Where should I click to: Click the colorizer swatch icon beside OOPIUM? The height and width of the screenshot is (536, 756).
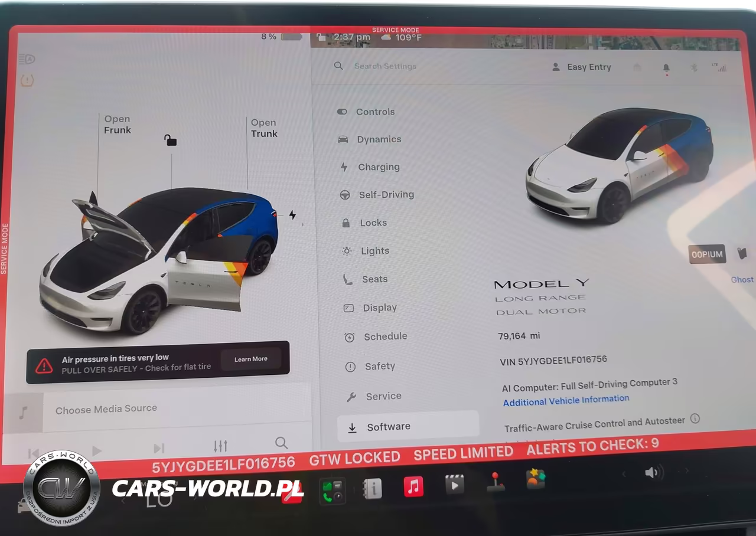[742, 254]
